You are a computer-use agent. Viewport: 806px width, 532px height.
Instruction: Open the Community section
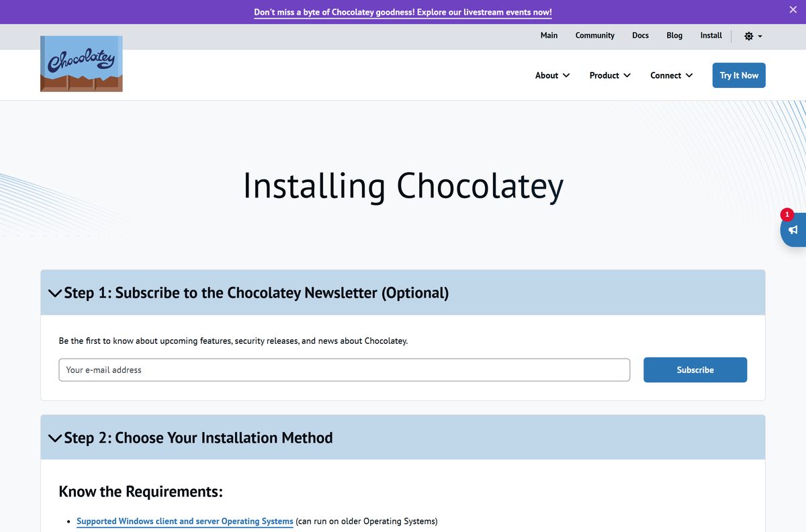tap(595, 36)
